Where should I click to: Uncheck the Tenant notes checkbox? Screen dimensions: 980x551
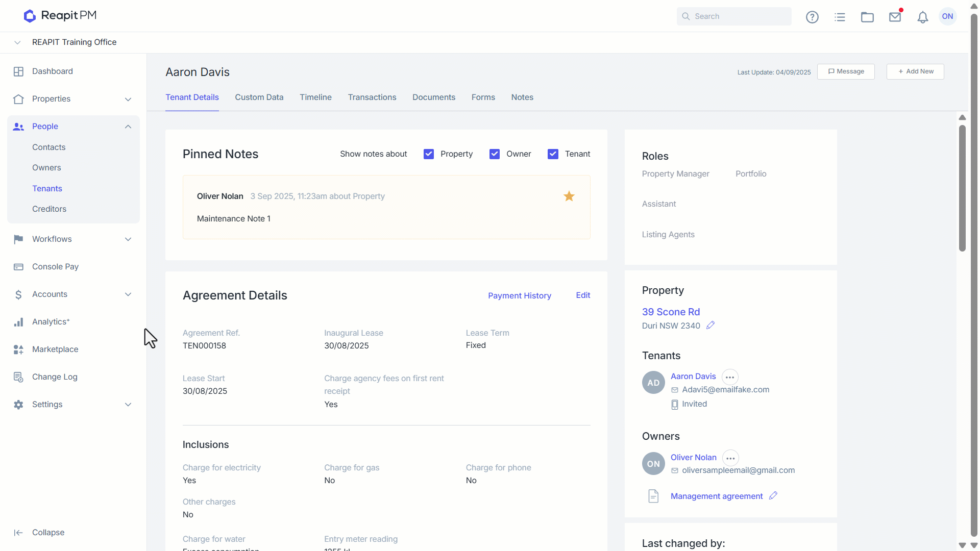click(x=553, y=154)
